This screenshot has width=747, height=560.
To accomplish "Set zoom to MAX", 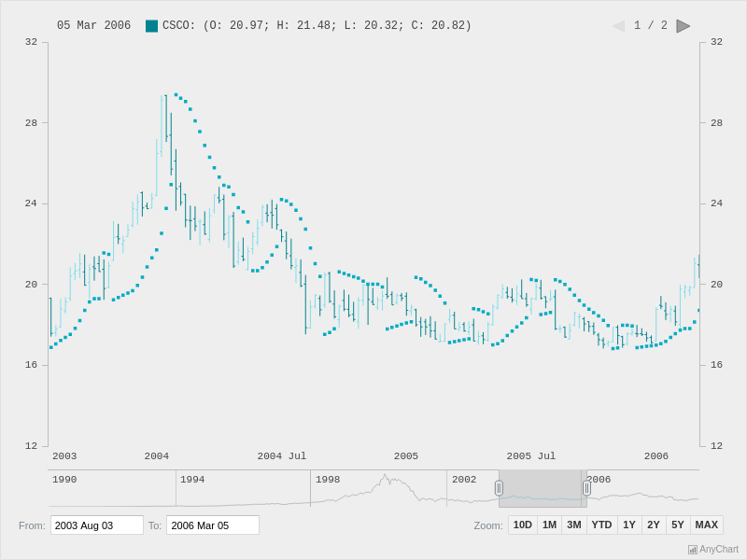I will (707, 525).
